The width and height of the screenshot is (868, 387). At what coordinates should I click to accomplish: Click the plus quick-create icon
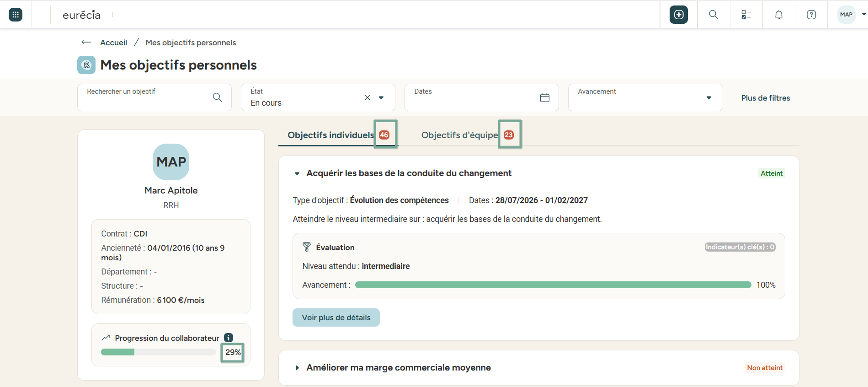(679, 15)
